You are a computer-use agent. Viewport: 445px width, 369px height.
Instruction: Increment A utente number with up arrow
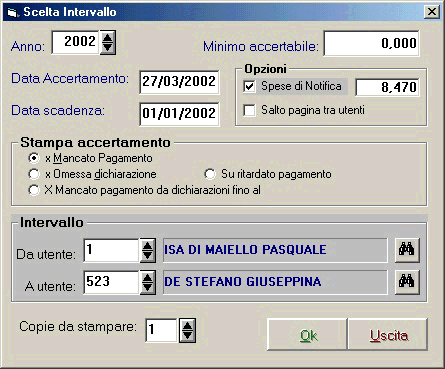147,277
